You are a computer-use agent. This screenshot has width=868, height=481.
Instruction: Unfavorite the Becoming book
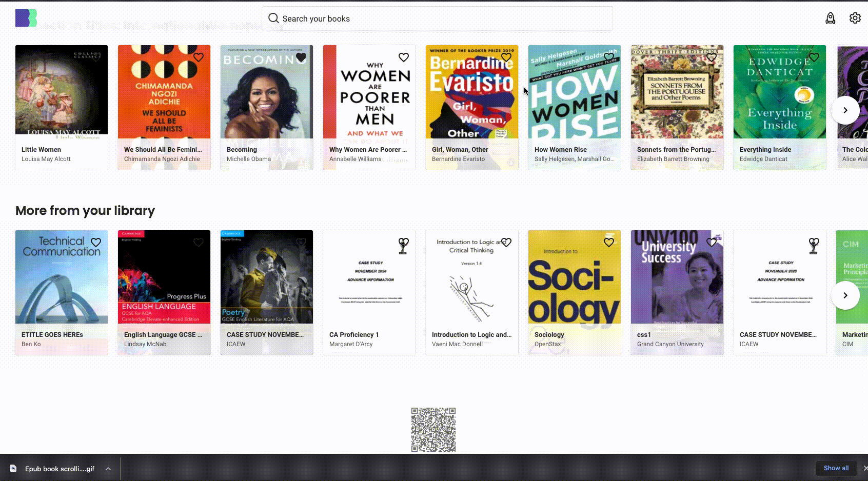pos(301,57)
